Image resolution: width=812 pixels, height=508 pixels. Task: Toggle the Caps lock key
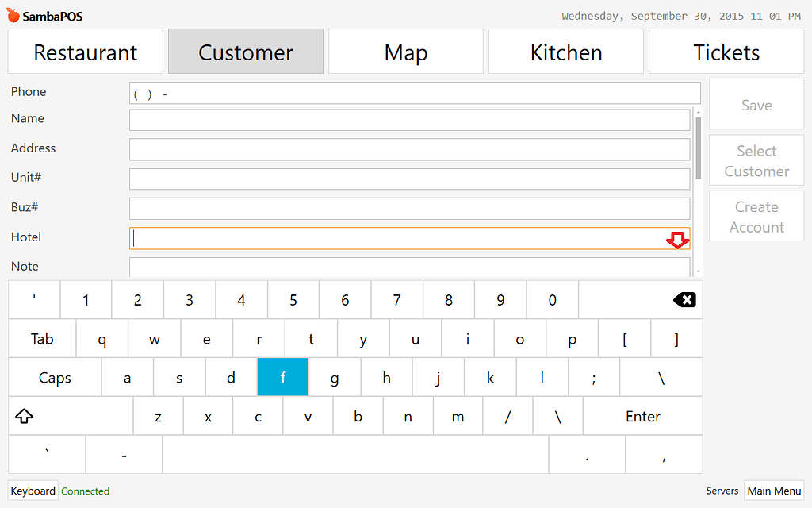[x=54, y=377]
